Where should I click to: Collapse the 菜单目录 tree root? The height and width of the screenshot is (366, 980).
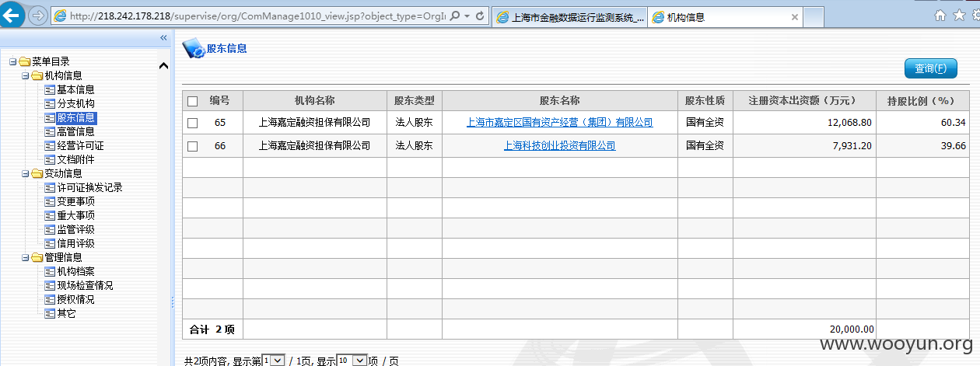(x=13, y=61)
